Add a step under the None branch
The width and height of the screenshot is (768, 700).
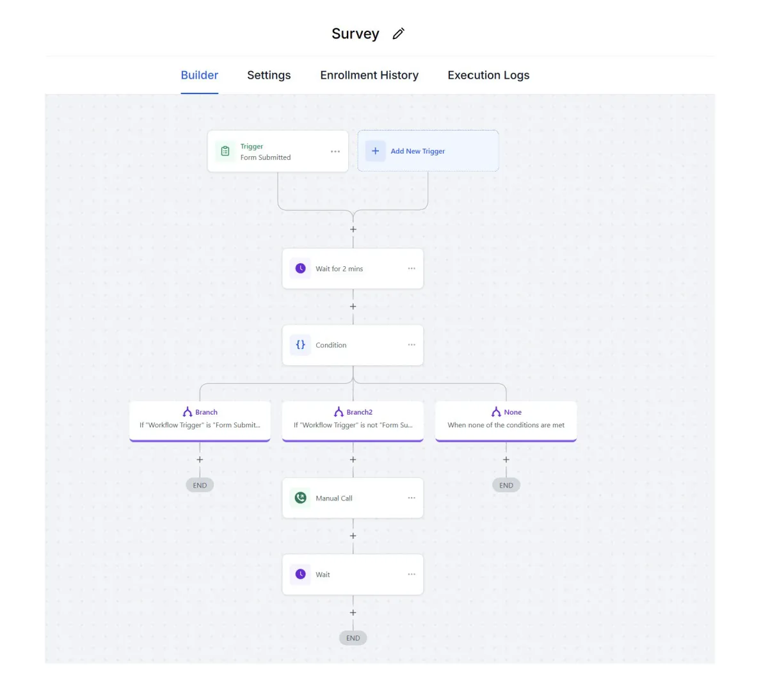tap(506, 459)
